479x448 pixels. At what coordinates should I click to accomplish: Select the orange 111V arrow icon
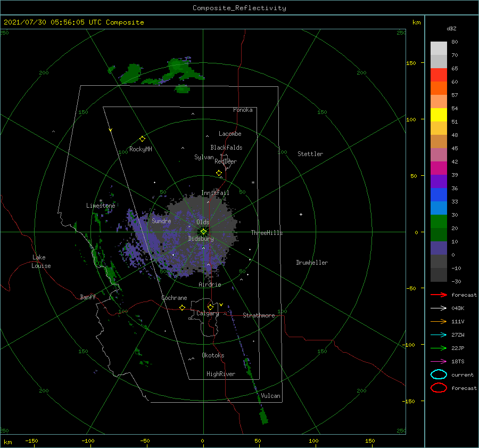(439, 321)
